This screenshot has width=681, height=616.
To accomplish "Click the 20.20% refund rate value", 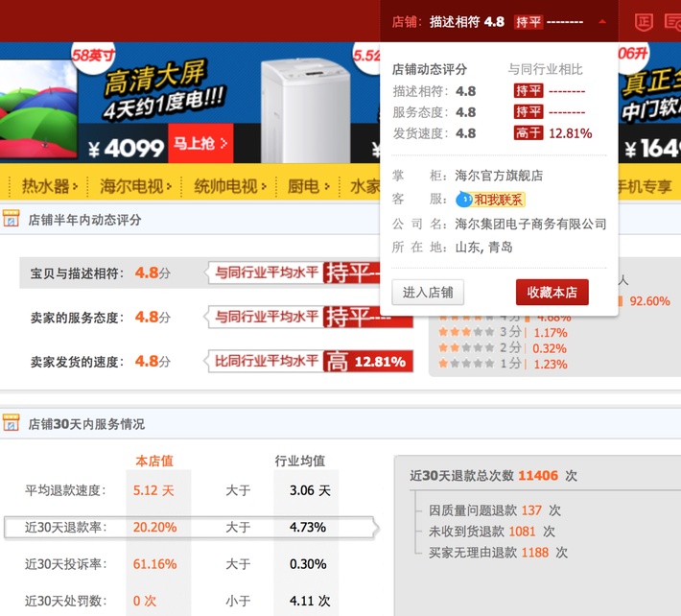I will (x=154, y=528).
